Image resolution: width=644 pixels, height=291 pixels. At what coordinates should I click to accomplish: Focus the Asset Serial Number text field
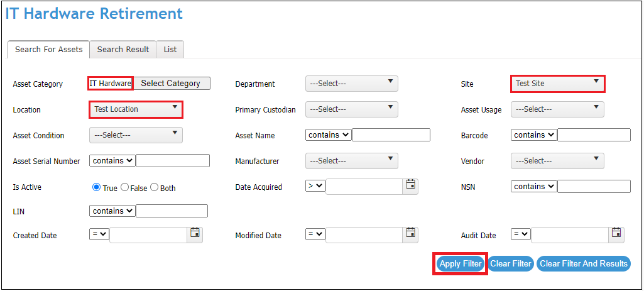pyautogui.click(x=173, y=161)
